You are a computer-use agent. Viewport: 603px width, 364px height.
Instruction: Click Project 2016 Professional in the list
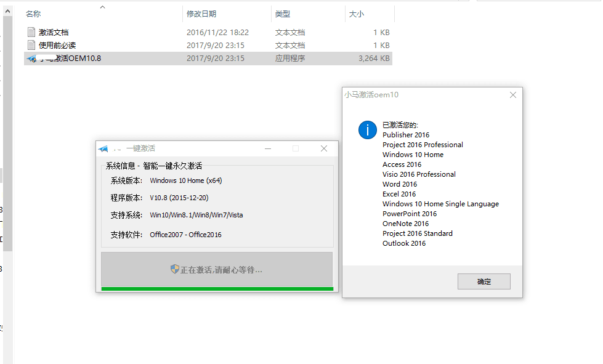point(423,145)
